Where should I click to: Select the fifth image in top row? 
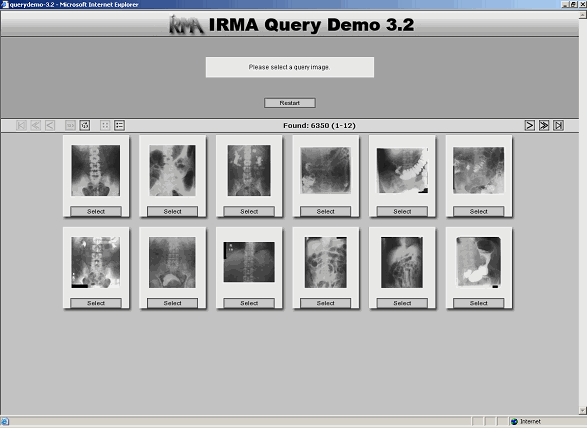pos(402,212)
